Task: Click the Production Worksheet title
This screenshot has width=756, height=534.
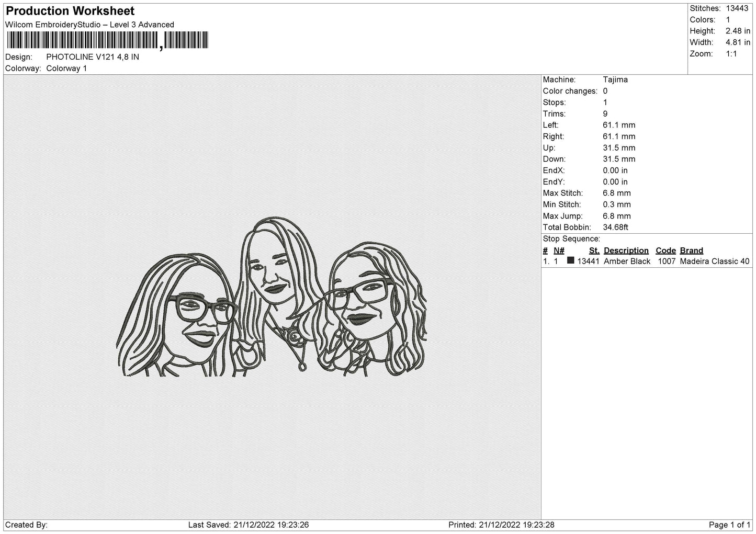Action: [x=70, y=11]
